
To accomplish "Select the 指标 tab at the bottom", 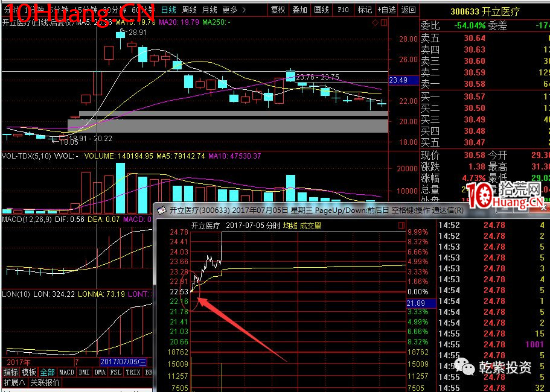I will (10, 372).
